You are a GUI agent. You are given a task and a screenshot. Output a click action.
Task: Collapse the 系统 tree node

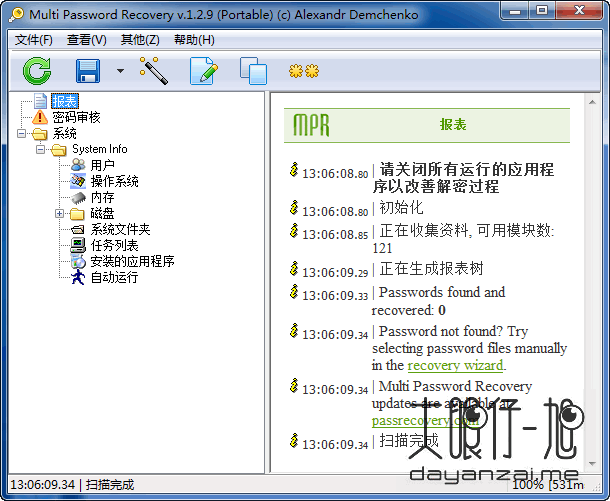point(22,134)
